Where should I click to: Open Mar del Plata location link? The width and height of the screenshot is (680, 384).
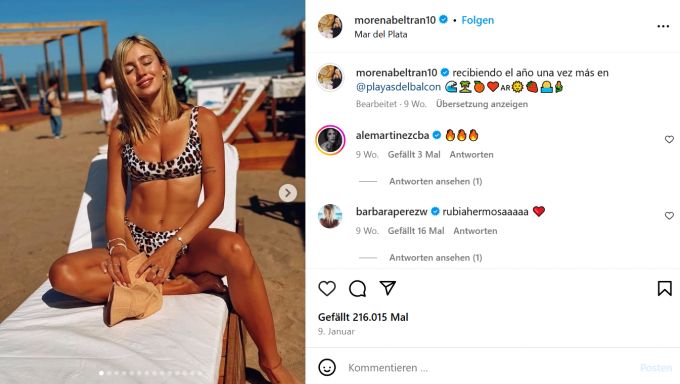(x=381, y=35)
